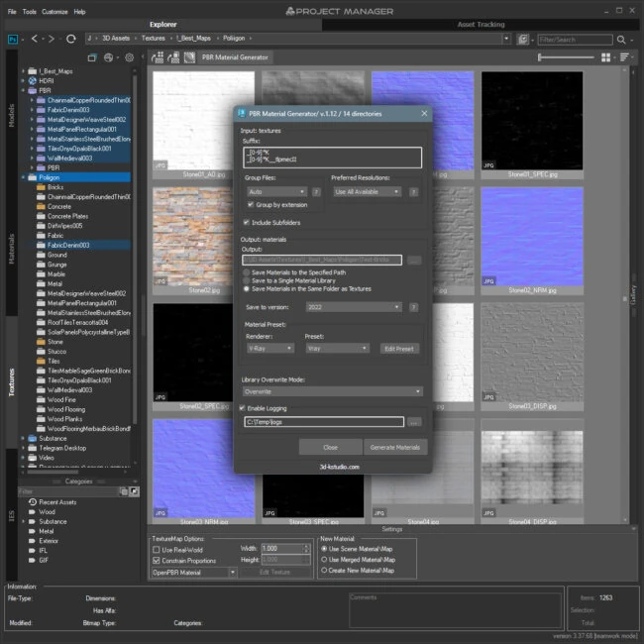Click the square texture icon beside PBR Material Generator
The image size is (644, 644).
pyautogui.click(x=189, y=57)
